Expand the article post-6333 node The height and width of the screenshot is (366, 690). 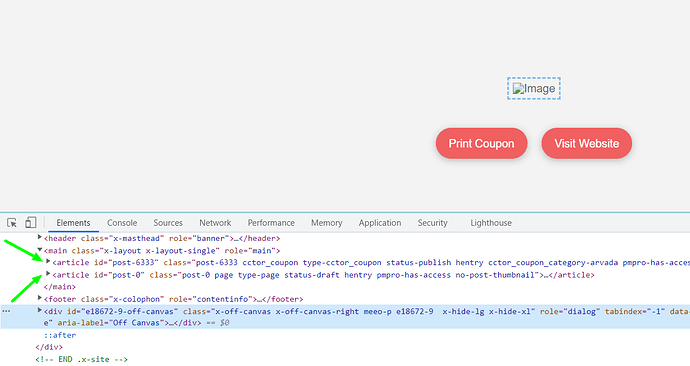[x=48, y=262]
